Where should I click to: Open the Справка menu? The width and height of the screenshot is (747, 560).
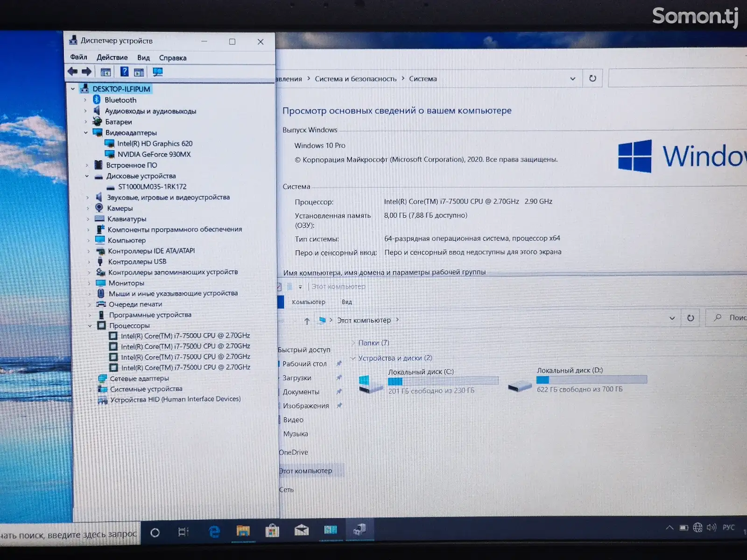(173, 58)
